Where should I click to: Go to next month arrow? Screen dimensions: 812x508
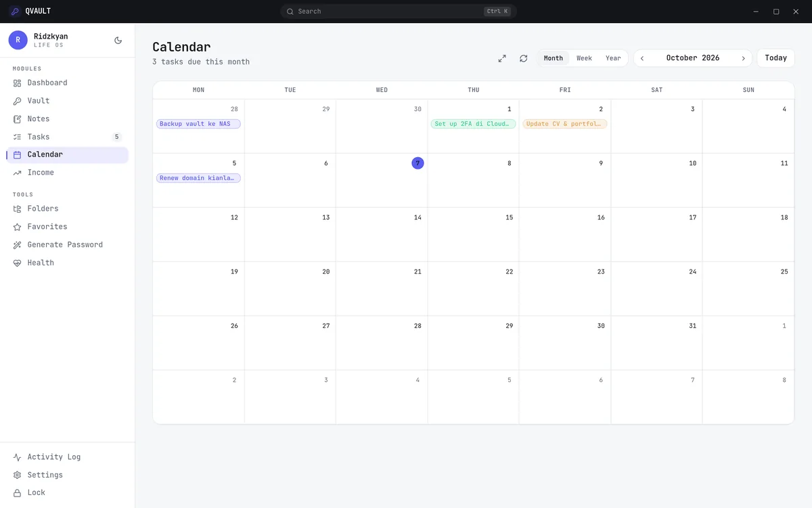point(743,58)
